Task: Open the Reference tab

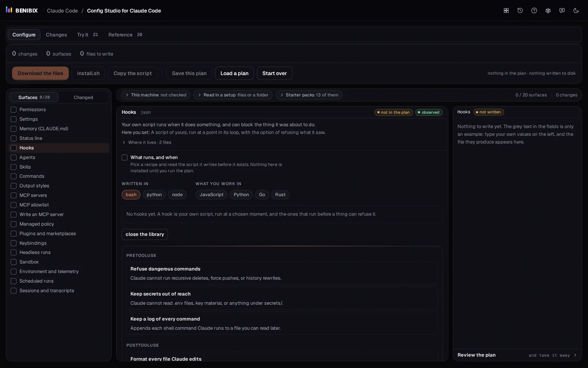Action: [x=125, y=35]
